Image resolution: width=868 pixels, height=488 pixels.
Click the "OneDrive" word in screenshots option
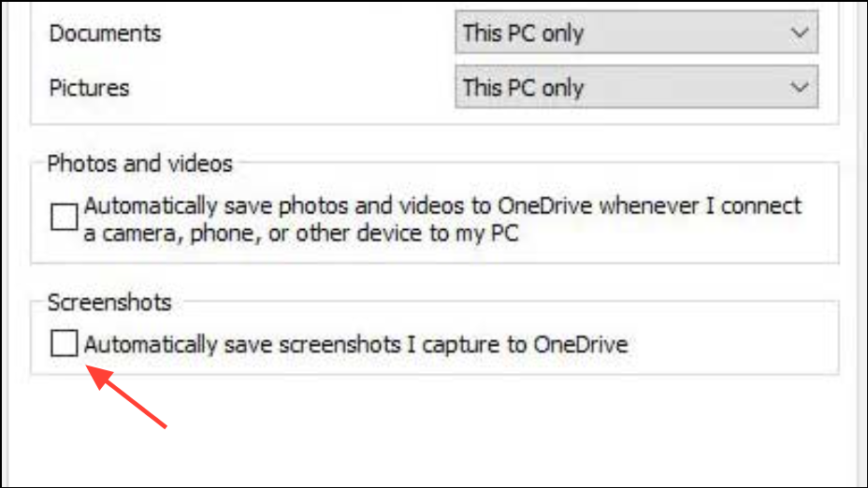(581, 344)
